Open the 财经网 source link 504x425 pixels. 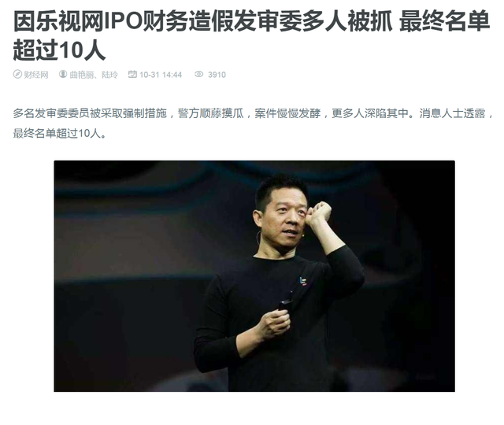click(36, 75)
